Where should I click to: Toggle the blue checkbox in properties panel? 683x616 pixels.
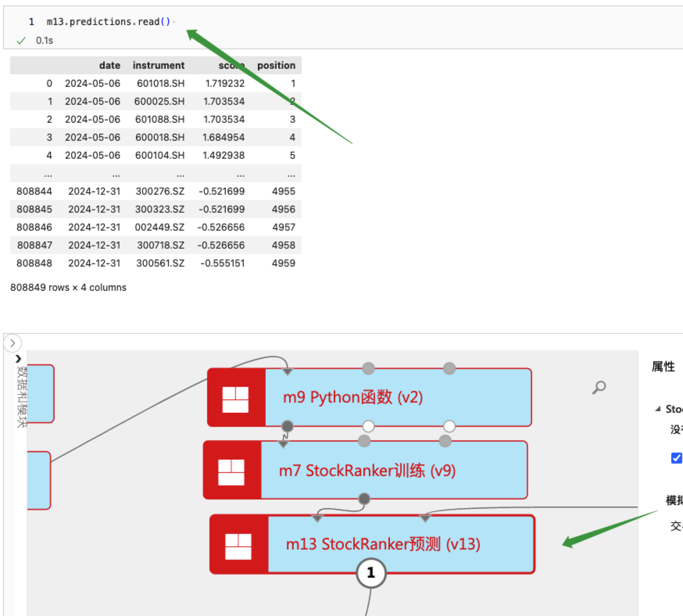pos(676,458)
